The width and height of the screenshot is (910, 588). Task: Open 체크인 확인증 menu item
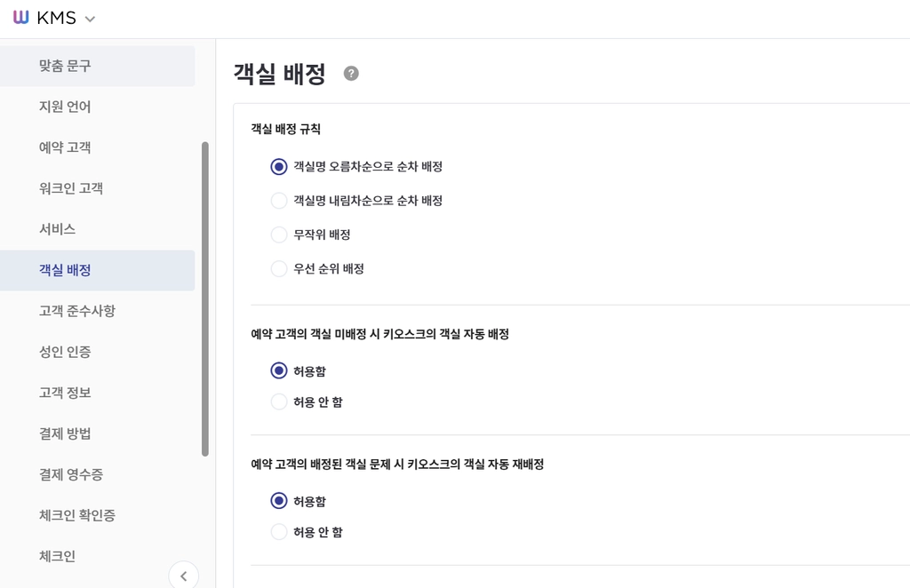(x=98, y=515)
